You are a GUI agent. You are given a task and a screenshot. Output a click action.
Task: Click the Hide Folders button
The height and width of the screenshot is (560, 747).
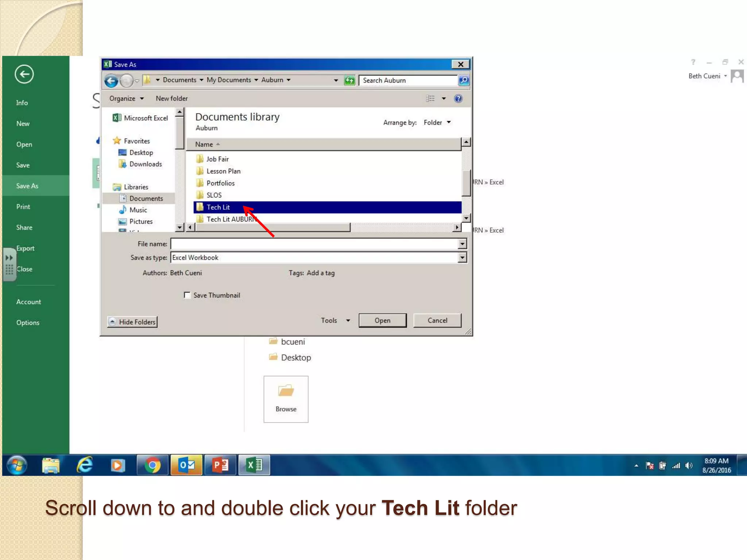(132, 322)
